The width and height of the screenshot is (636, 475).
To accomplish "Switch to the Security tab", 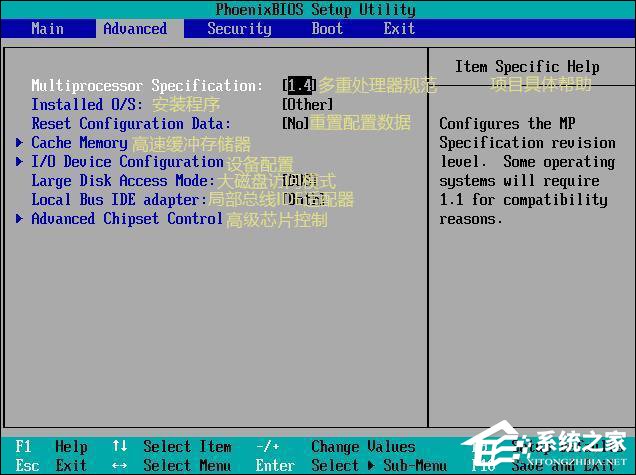I will [x=239, y=28].
